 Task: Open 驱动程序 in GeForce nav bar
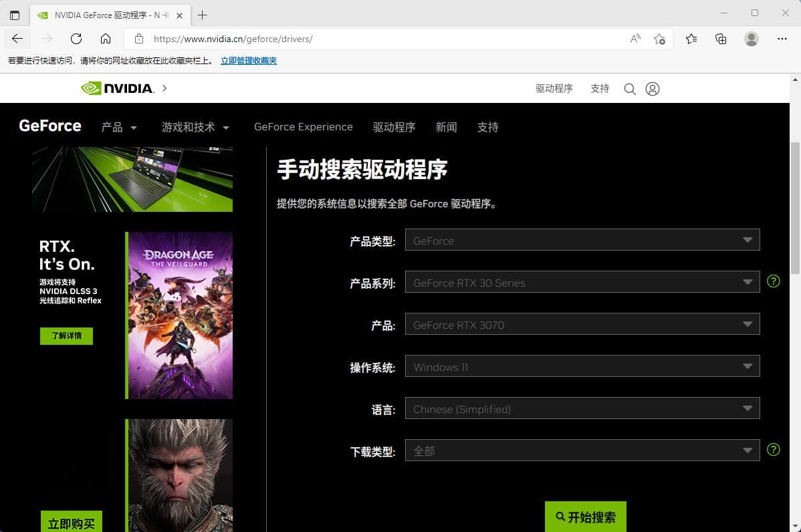(x=394, y=127)
